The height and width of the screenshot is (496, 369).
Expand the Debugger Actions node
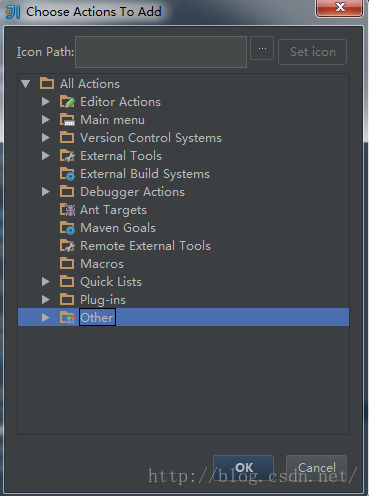46,191
